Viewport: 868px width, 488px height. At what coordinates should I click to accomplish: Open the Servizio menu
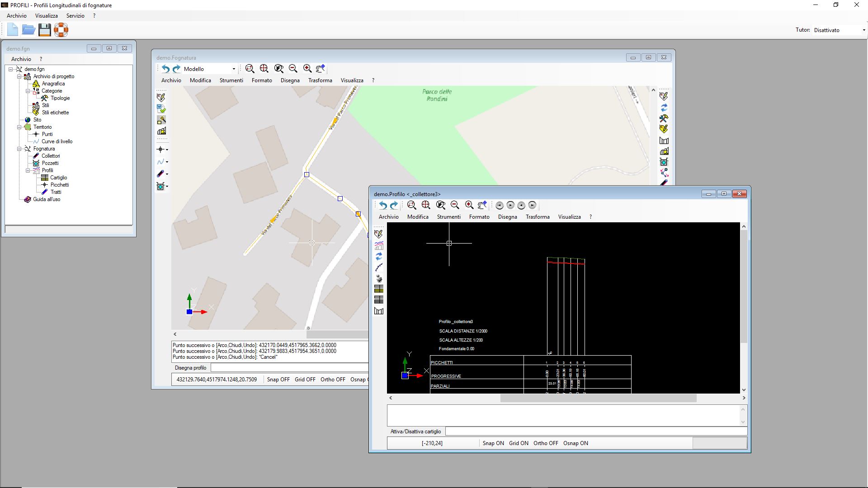point(75,16)
